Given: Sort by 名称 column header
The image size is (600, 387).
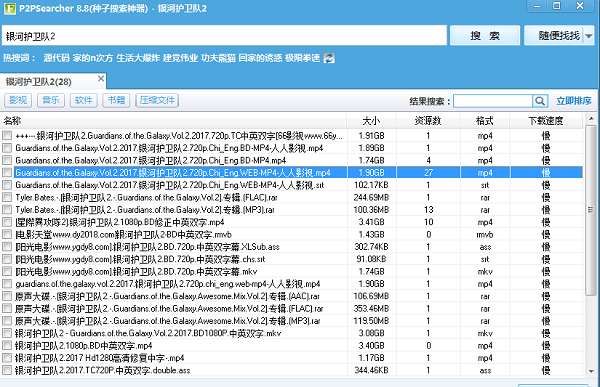Looking at the screenshot, I should click(173, 121).
